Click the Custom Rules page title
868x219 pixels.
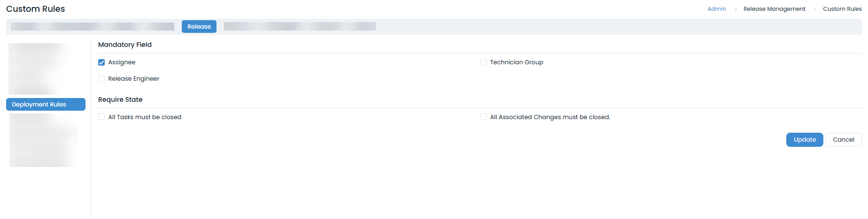click(x=36, y=9)
